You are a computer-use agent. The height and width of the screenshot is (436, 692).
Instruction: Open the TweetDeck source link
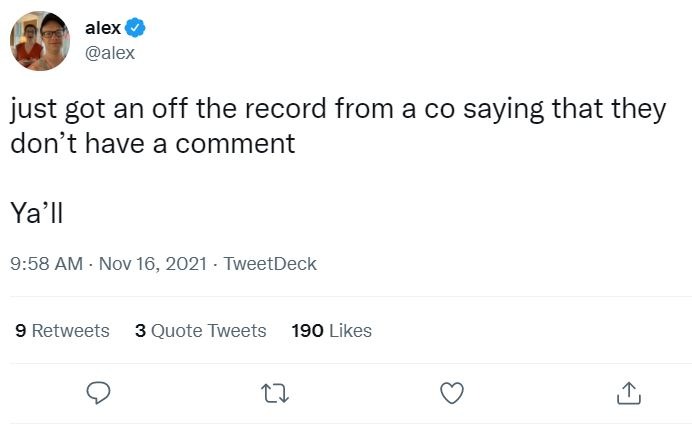tap(270, 264)
